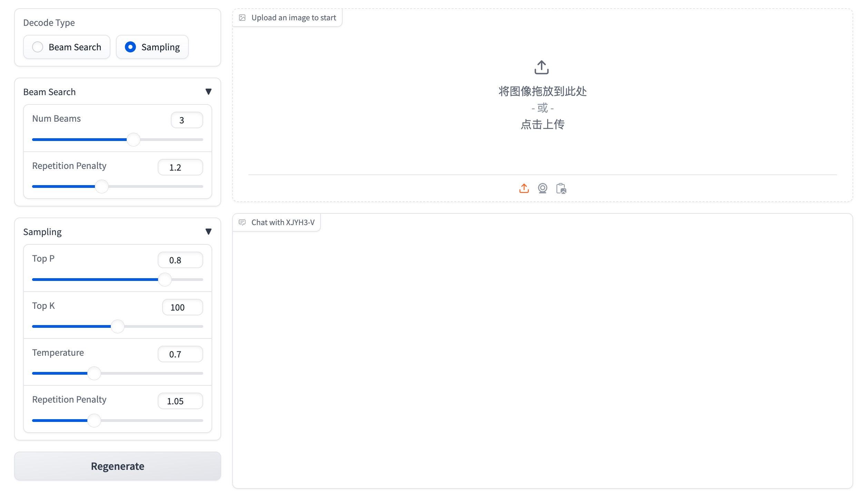Click the Temperature slider handle
868x495 pixels.
(94, 373)
